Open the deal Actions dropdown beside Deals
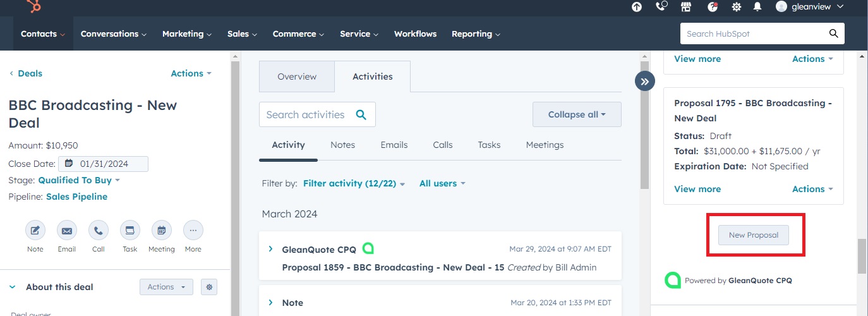 click(191, 73)
